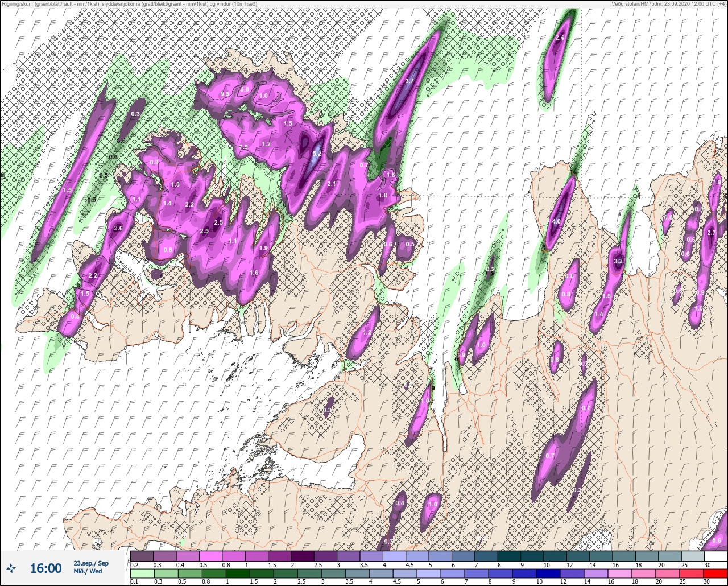Click the 3.7 precipitation value on the map
The image size is (728, 586).
[409, 81]
